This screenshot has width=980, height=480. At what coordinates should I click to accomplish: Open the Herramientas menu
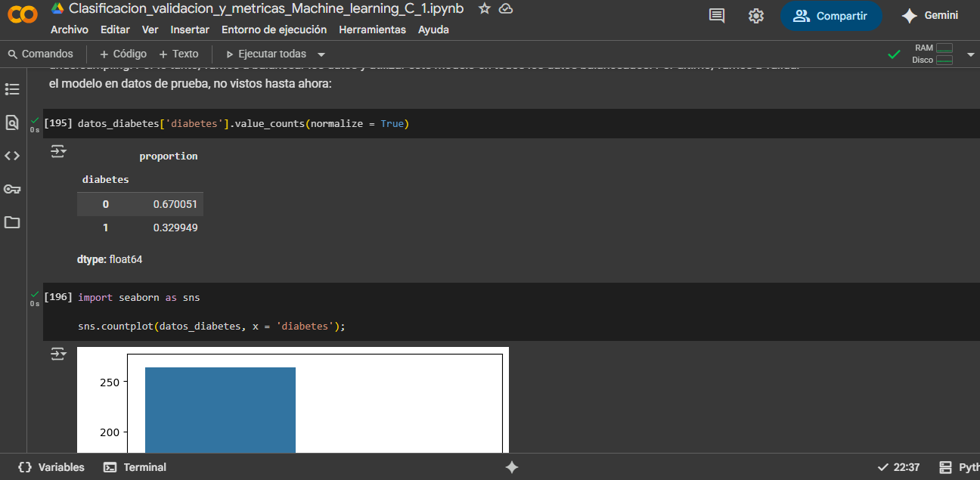coord(372,29)
